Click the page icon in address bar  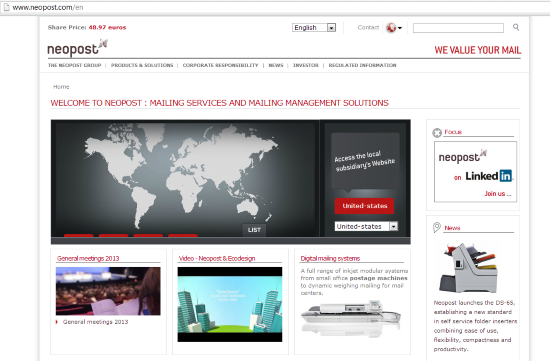point(6,7)
